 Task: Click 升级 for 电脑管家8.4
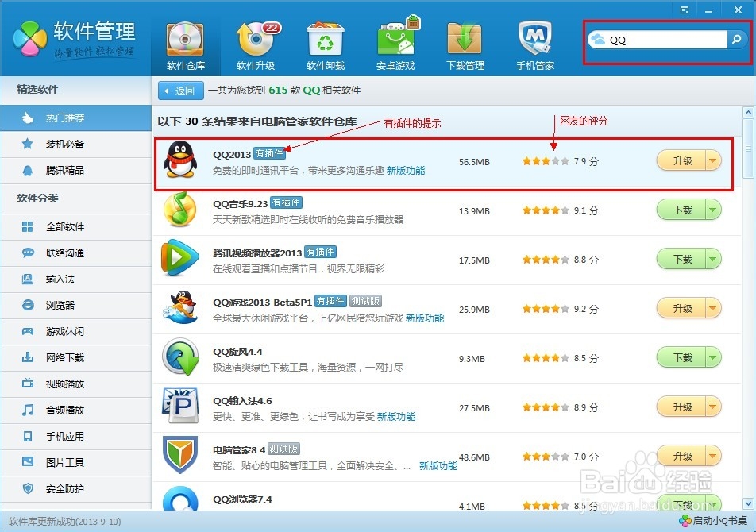681,456
